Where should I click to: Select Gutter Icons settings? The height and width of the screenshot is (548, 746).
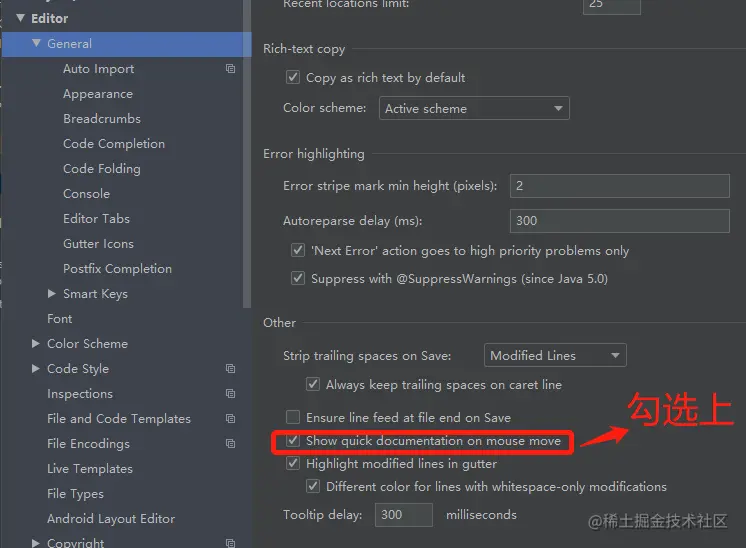coord(98,244)
